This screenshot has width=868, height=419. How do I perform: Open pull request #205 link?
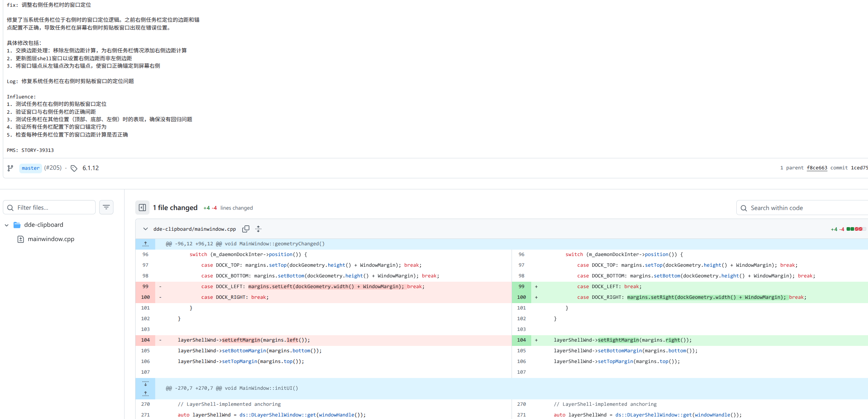click(53, 168)
